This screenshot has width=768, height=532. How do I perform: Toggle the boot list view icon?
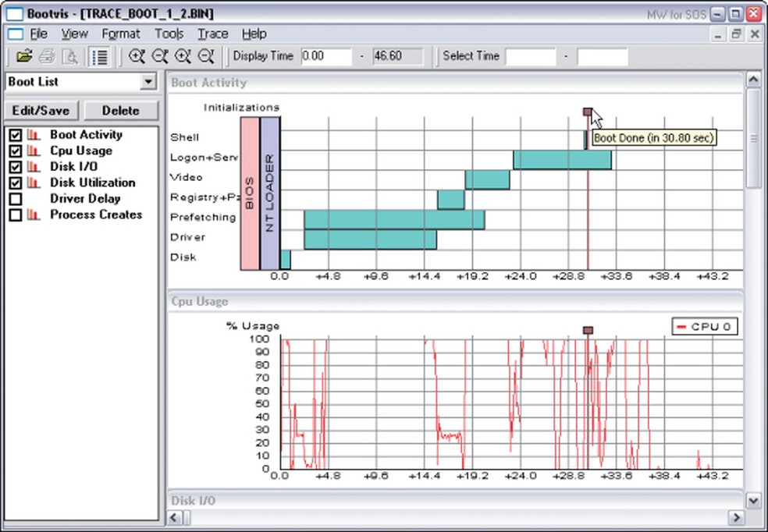pyautogui.click(x=99, y=56)
